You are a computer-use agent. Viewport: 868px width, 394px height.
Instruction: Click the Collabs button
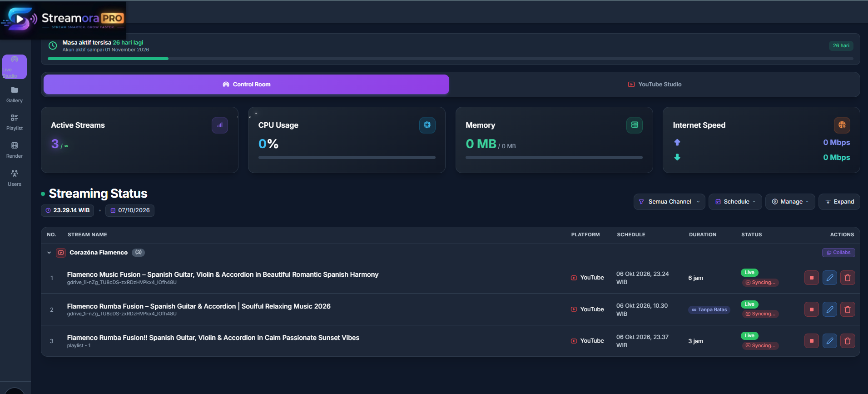(838, 253)
